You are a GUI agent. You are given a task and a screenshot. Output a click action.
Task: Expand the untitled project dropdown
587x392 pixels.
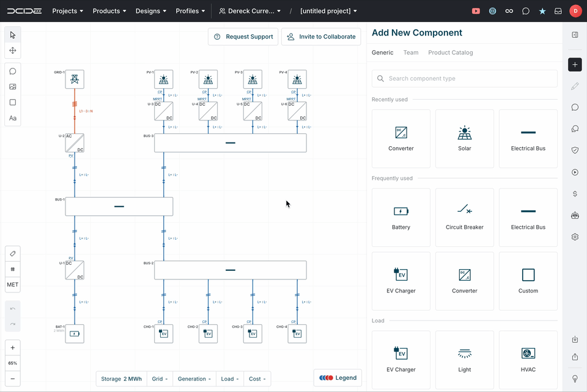(328, 11)
